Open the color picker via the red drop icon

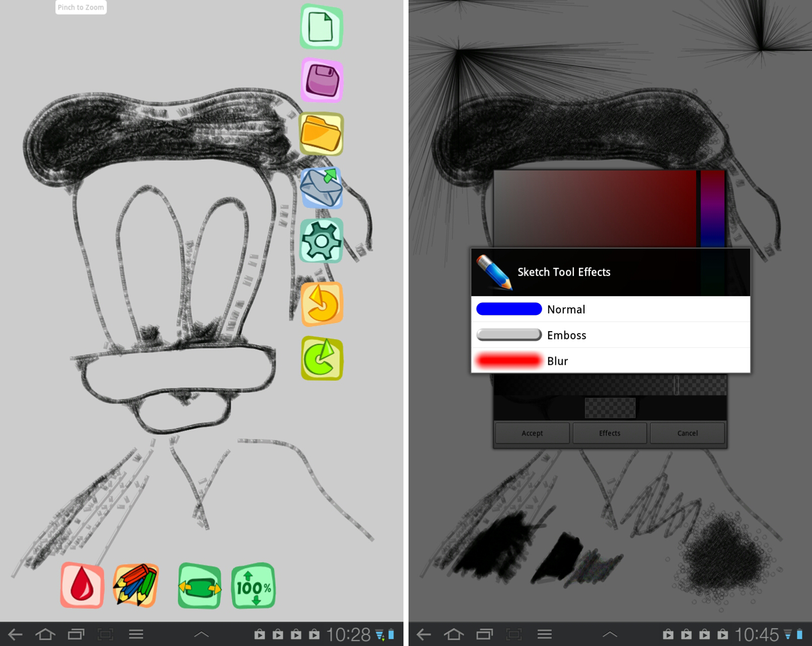point(82,585)
